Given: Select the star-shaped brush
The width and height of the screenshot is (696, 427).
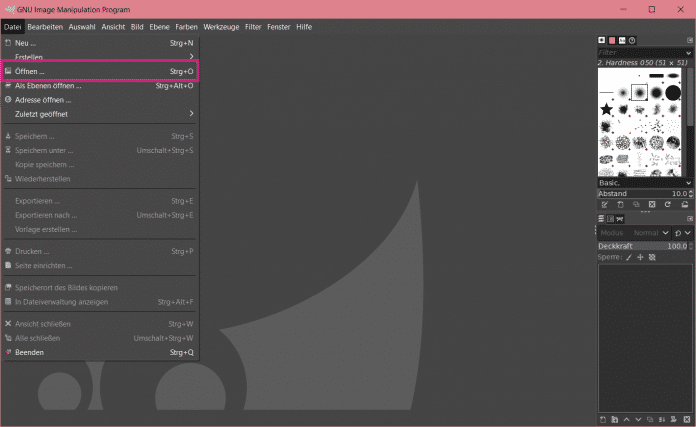Looking at the screenshot, I should coord(606,108).
